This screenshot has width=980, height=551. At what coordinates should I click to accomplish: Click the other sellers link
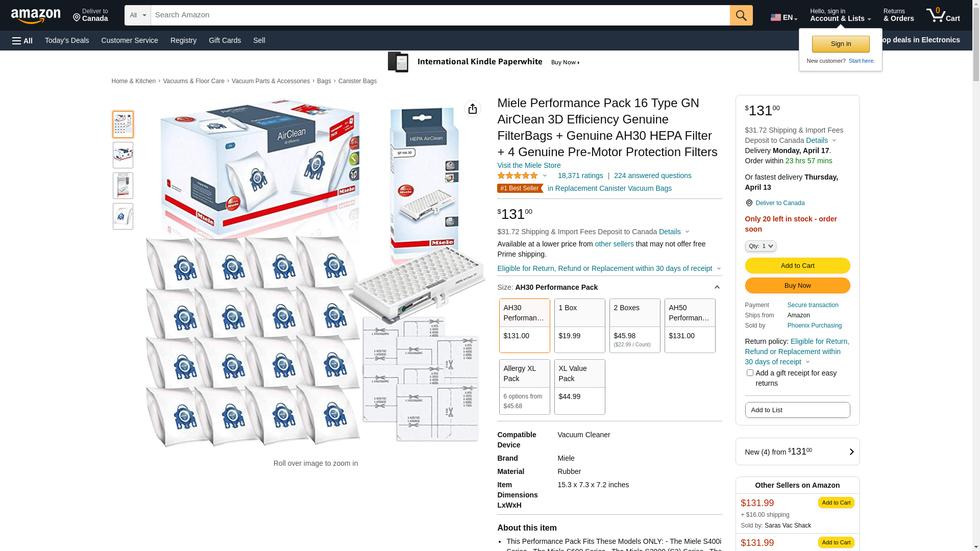click(615, 244)
